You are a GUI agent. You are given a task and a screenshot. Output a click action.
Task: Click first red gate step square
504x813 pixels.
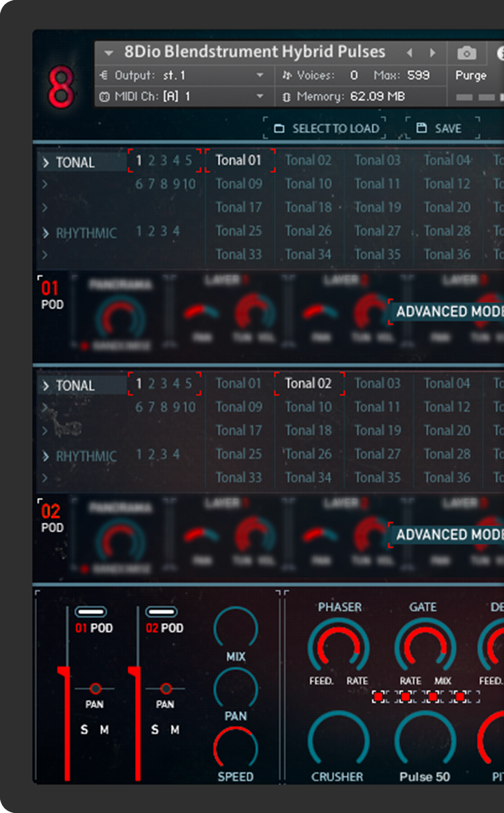(378, 697)
